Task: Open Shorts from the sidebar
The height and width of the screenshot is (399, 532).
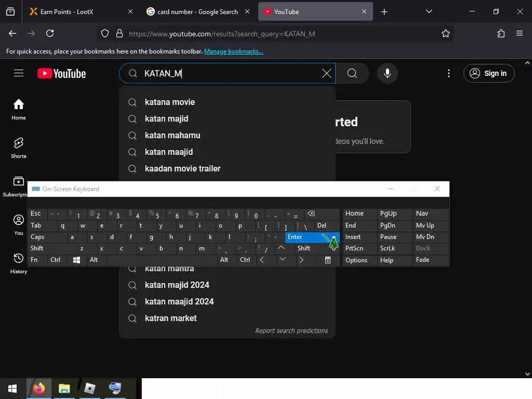Action: click(19, 148)
